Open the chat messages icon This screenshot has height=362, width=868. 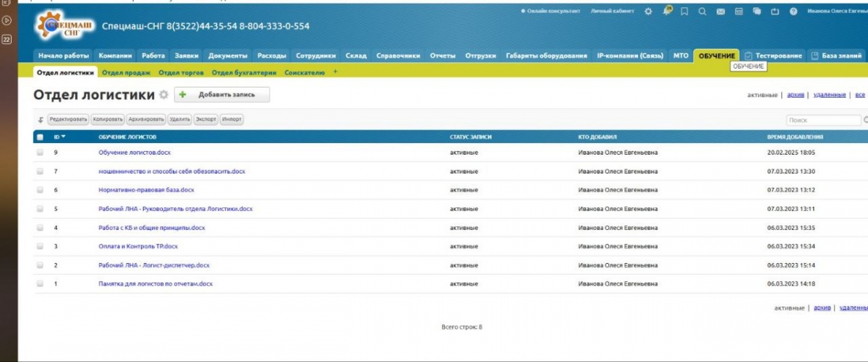(x=757, y=12)
